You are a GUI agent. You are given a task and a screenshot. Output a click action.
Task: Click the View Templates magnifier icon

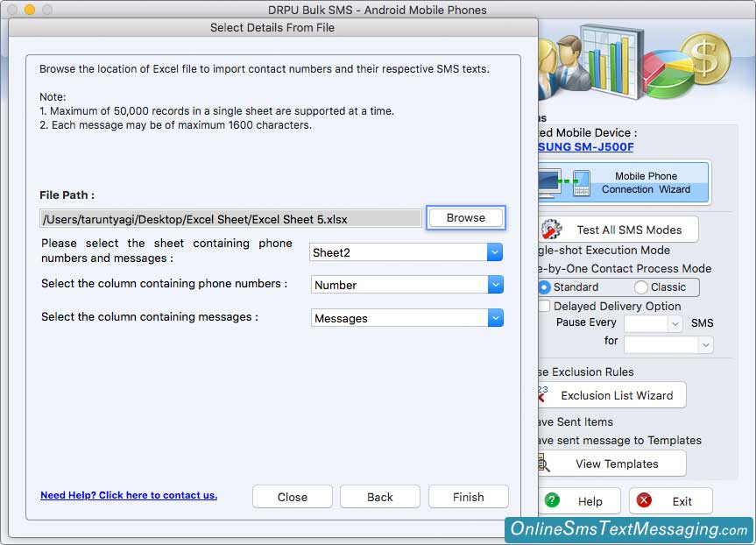(543, 464)
